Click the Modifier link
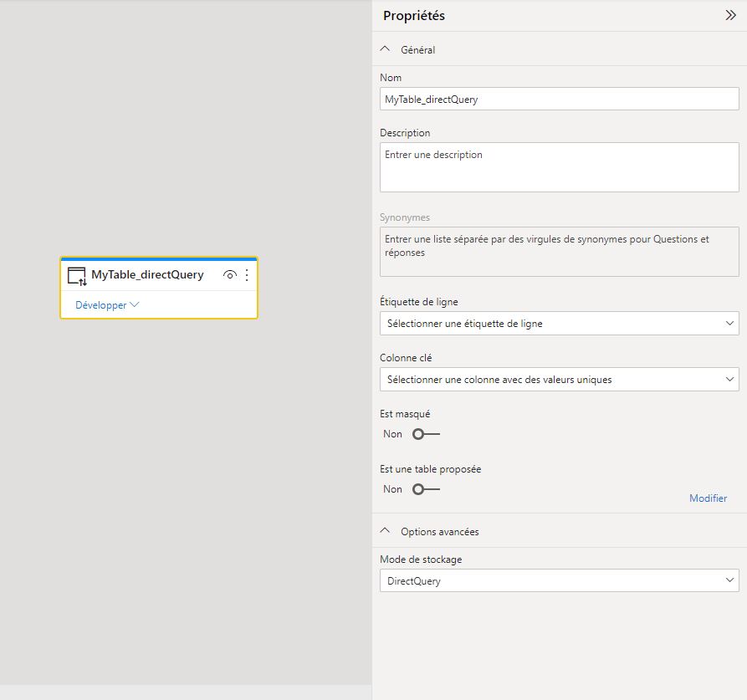 pos(708,498)
